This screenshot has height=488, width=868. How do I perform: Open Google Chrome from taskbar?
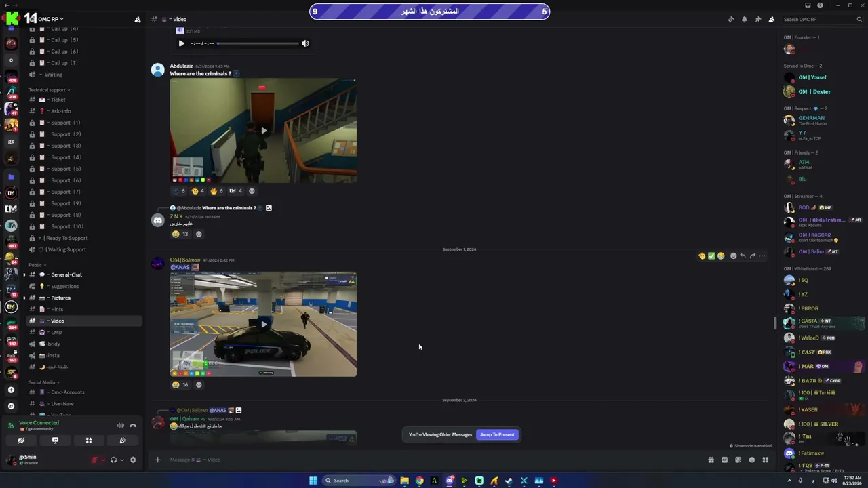[x=420, y=481]
